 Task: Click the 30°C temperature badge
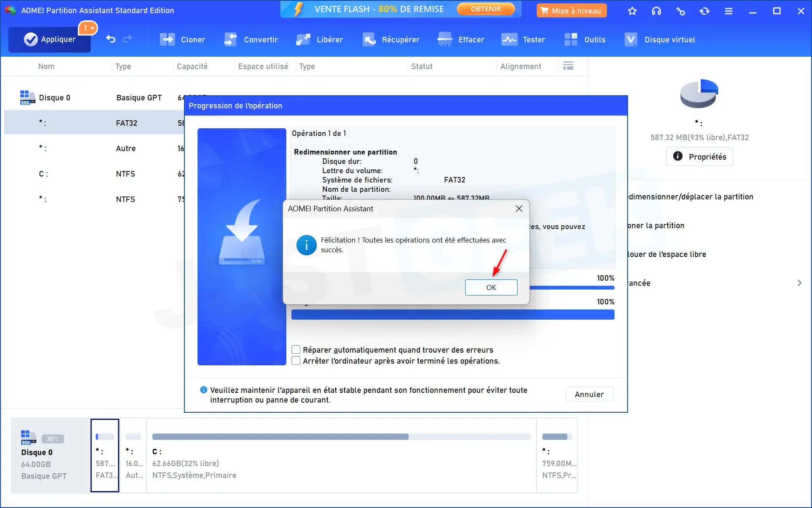point(53,439)
